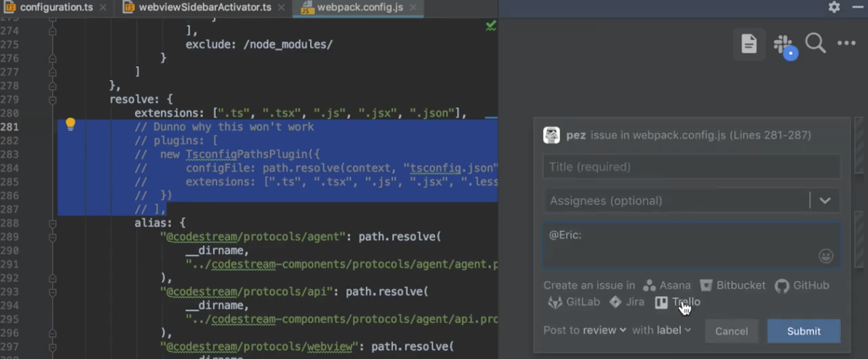Switch to webviewSidebarActivator.ts tab
The height and width of the screenshot is (359, 868).
(204, 8)
